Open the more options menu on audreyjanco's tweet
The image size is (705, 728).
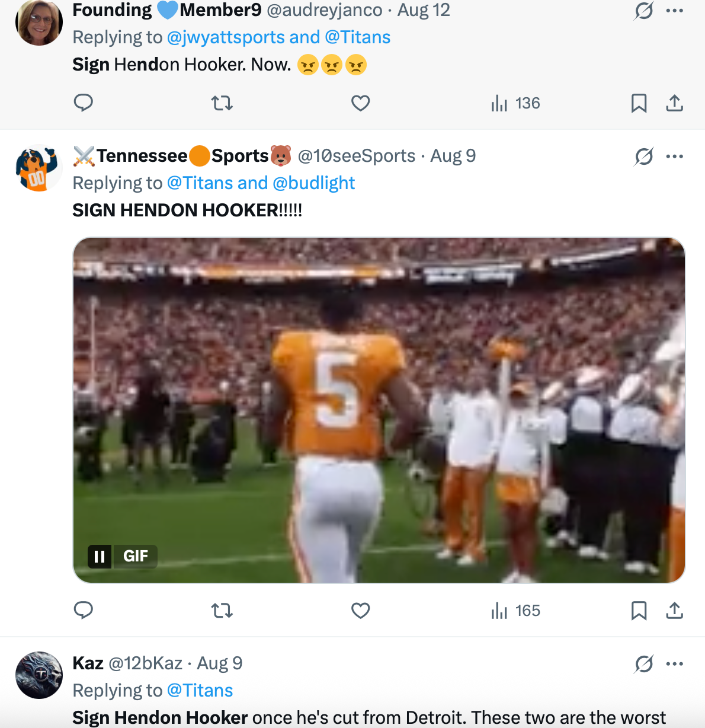point(675,9)
